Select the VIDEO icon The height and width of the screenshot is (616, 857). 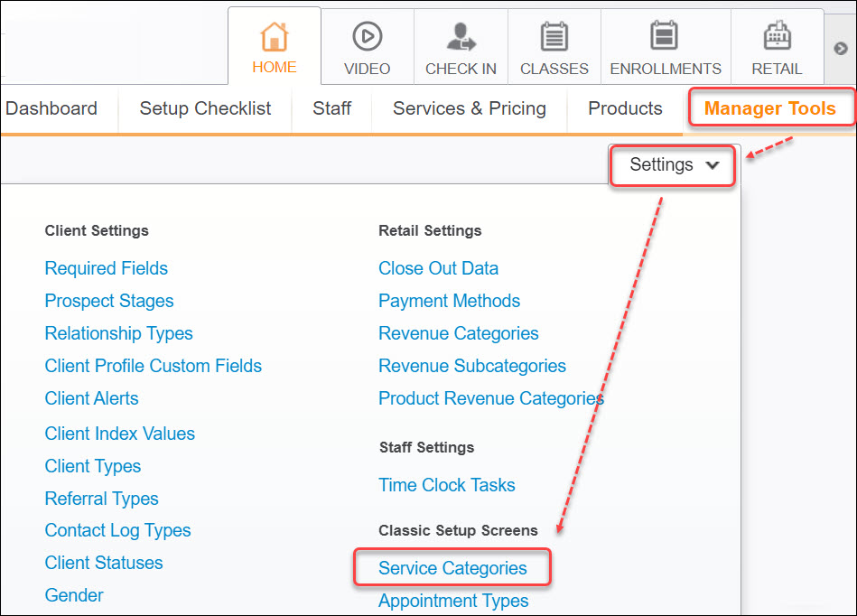(367, 41)
